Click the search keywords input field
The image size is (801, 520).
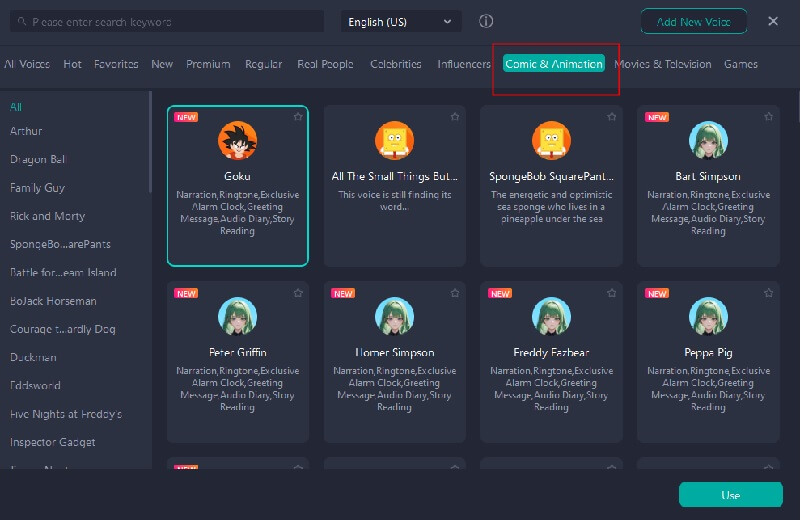(x=170, y=21)
